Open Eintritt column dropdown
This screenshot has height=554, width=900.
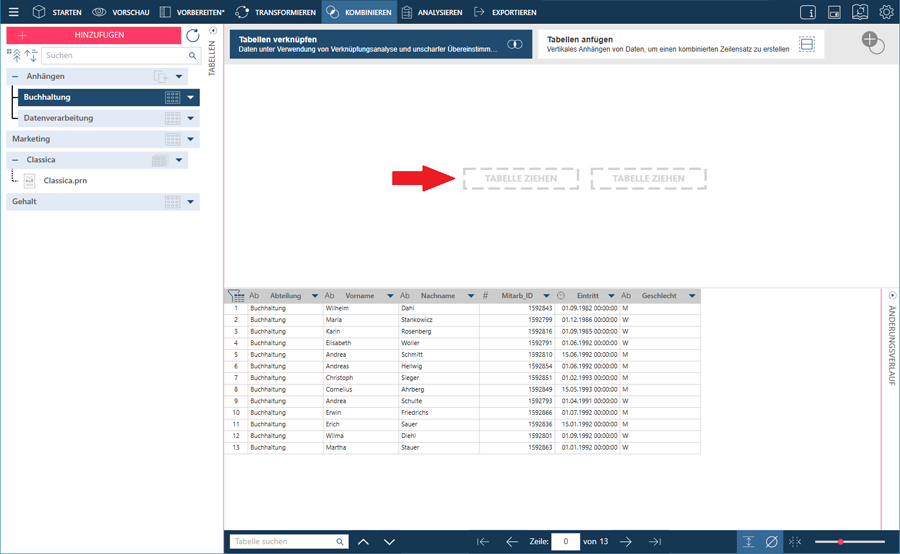coord(611,296)
